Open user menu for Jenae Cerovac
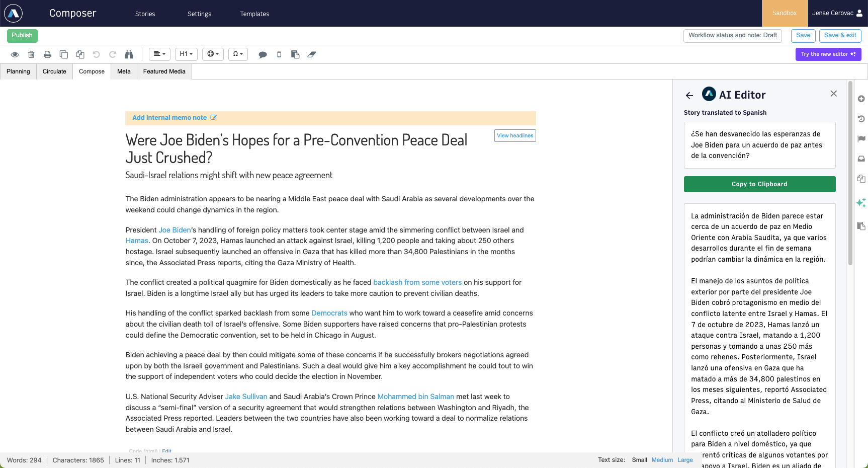The width and height of the screenshot is (868, 468). [x=837, y=13]
